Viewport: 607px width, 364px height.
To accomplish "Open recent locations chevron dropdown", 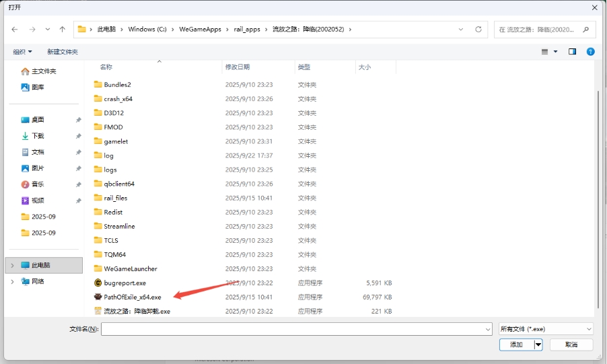I will click(x=48, y=30).
